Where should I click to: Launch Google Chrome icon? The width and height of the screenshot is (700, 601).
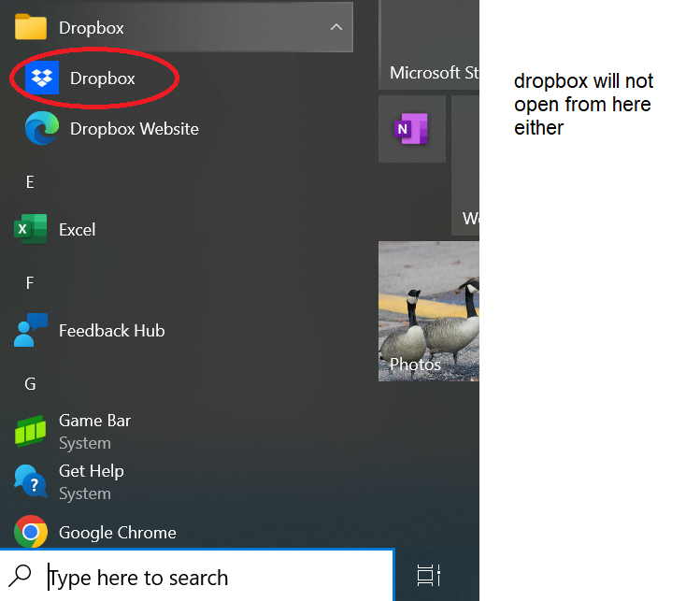[30, 532]
